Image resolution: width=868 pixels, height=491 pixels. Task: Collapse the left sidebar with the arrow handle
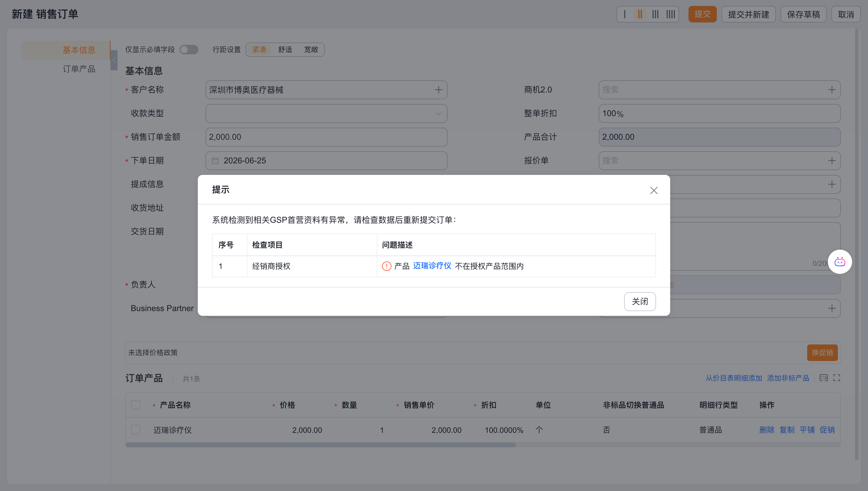tap(114, 60)
